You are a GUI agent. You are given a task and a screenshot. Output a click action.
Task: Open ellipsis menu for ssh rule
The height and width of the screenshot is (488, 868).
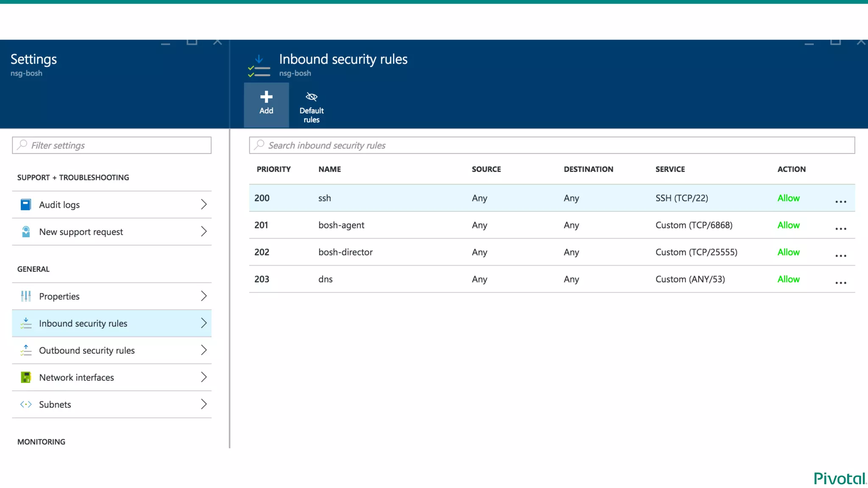click(841, 202)
